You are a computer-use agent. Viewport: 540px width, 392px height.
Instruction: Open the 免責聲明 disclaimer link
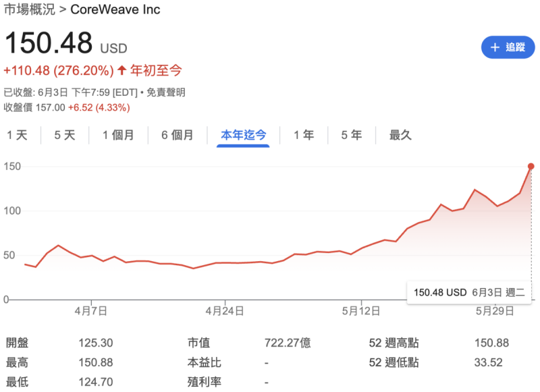166,92
